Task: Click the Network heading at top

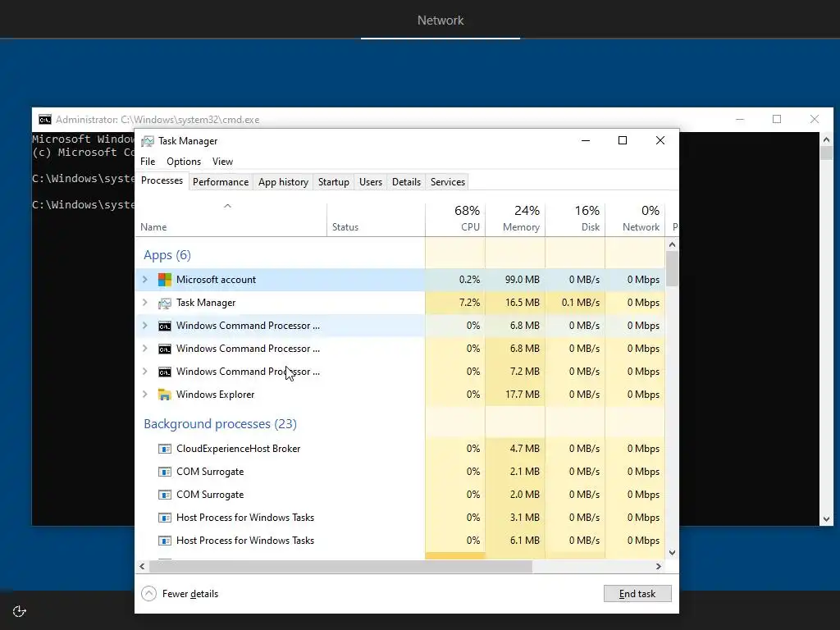Action: pyautogui.click(x=441, y=21)
